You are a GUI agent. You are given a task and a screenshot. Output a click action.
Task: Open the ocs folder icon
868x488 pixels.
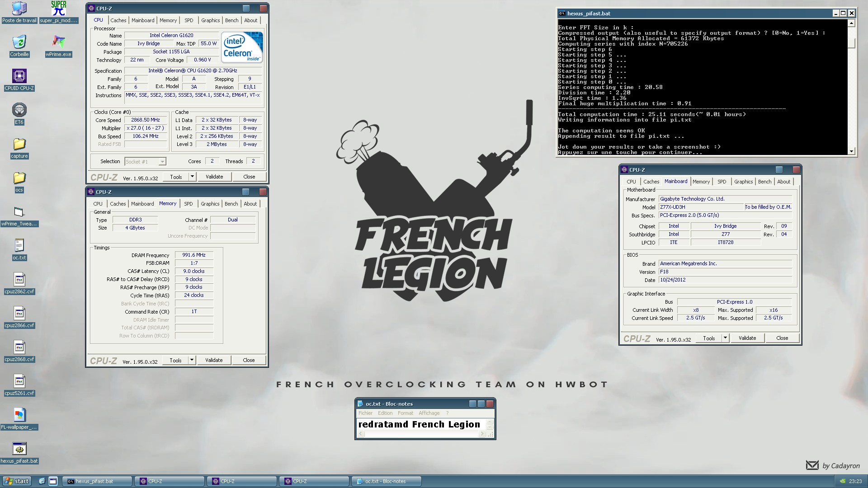coord(19,182)
